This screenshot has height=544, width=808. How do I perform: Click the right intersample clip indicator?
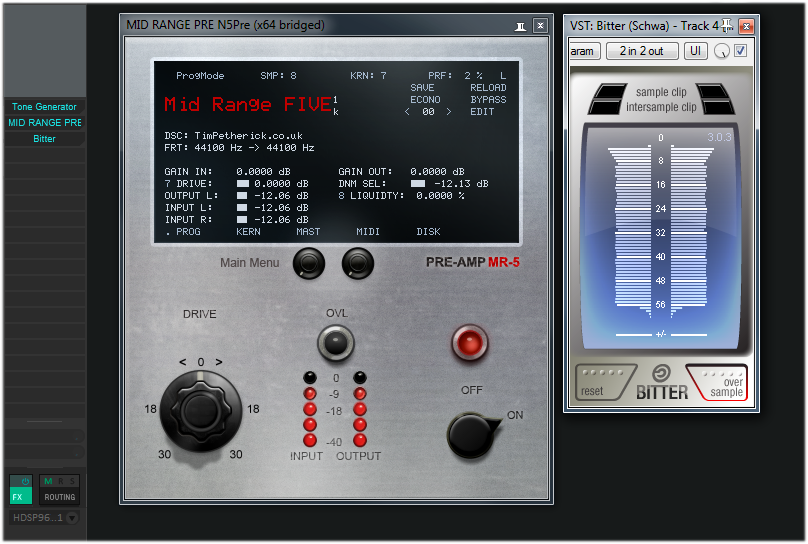click(x=718, y=107)
